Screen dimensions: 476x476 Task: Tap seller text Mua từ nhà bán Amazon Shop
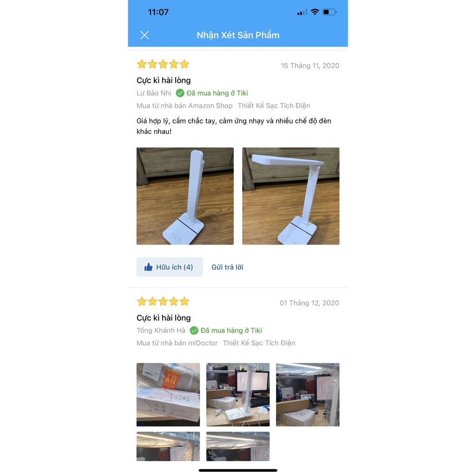click(x=185, y=106)
